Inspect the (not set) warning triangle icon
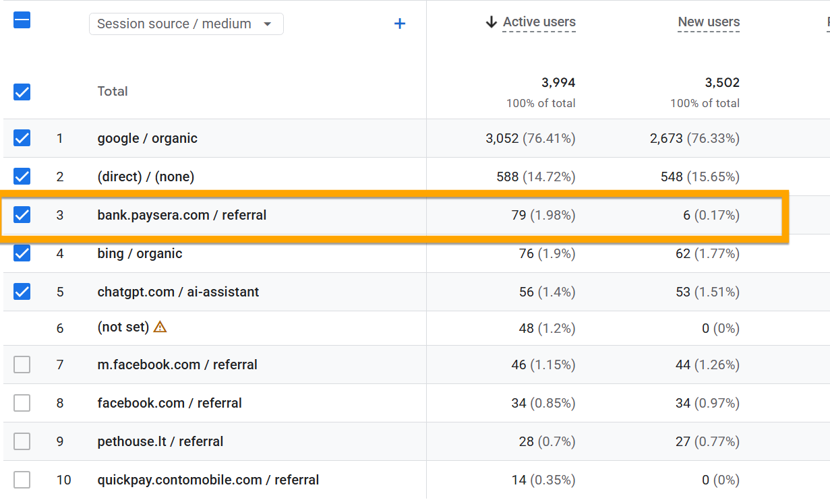The width and height of the screenshot is (830, 504). pos(160,327)
